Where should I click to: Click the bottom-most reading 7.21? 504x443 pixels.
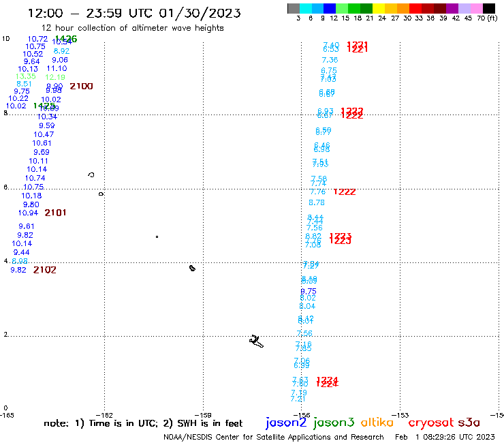(x=298, y=399)
